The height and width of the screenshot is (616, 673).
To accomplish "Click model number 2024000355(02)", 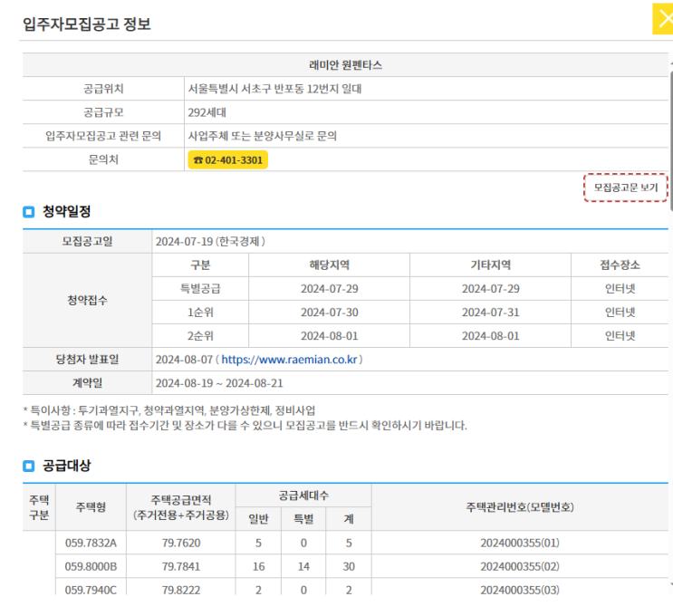I will 520,567.
